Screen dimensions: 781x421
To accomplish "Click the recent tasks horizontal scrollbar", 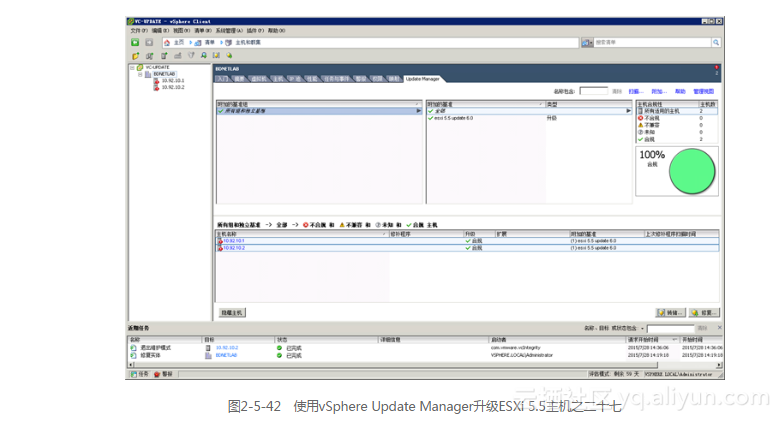I will click(425, 365).
